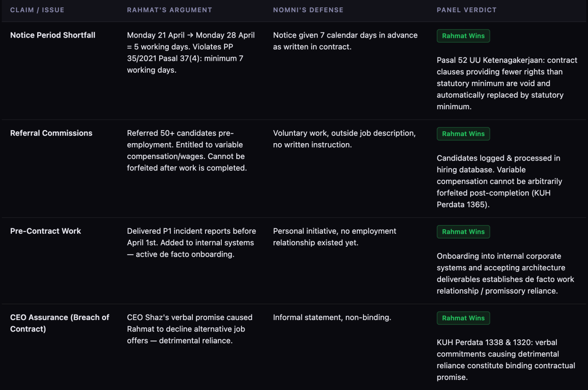This screenshot has width=588, height=390.
Task: Select the Referral Commissions claim title
Action: click(x=51, y=133)
